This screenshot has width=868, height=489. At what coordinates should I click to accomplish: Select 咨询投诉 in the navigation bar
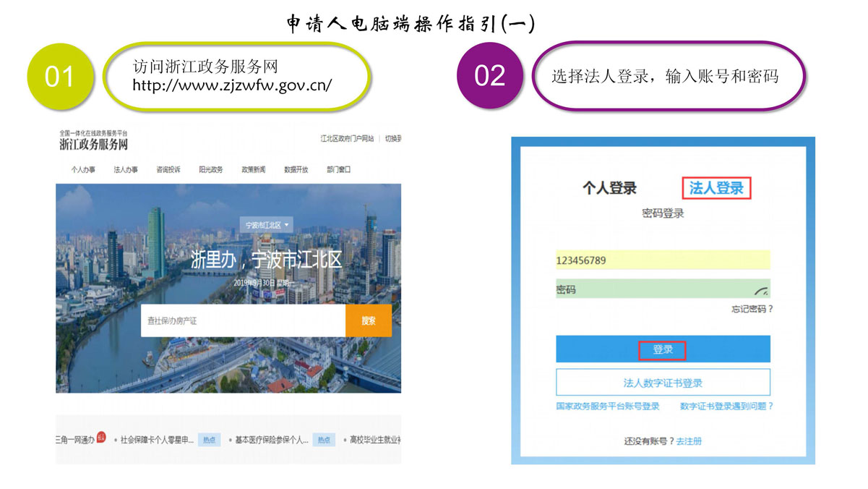[x=168, y=170]
